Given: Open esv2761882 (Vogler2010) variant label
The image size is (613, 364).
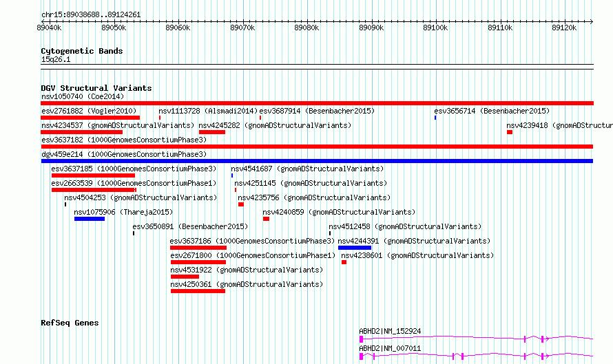Looking at the screenshot, I should 89,111.
